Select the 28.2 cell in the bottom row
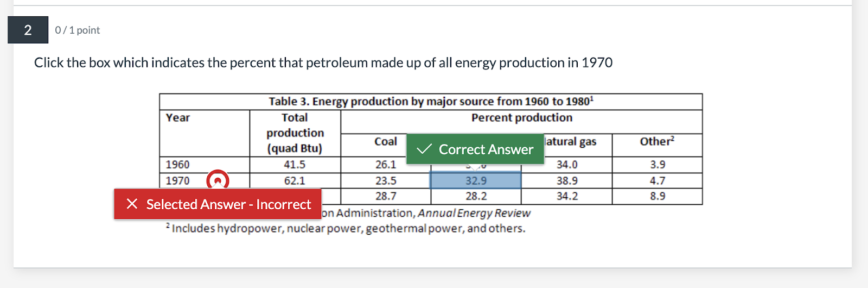The width and height of the screenshot is (868, 288). (x=476, y=196)
